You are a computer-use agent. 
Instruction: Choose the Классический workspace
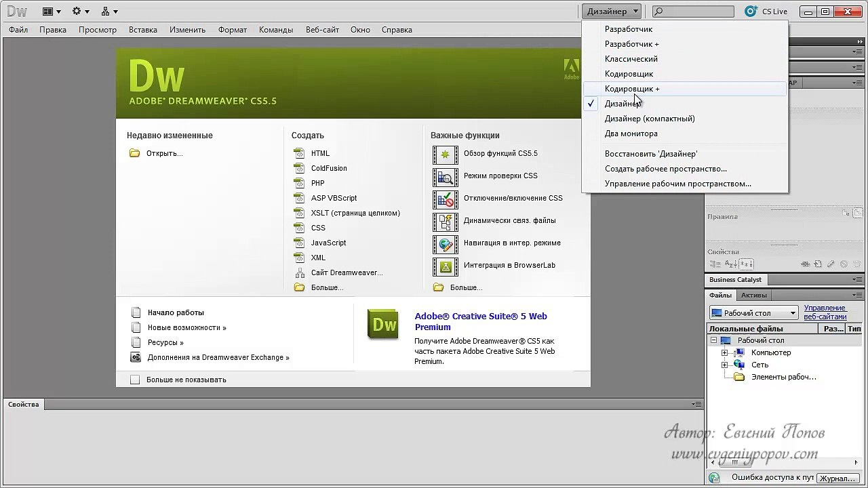click(685, 59)
